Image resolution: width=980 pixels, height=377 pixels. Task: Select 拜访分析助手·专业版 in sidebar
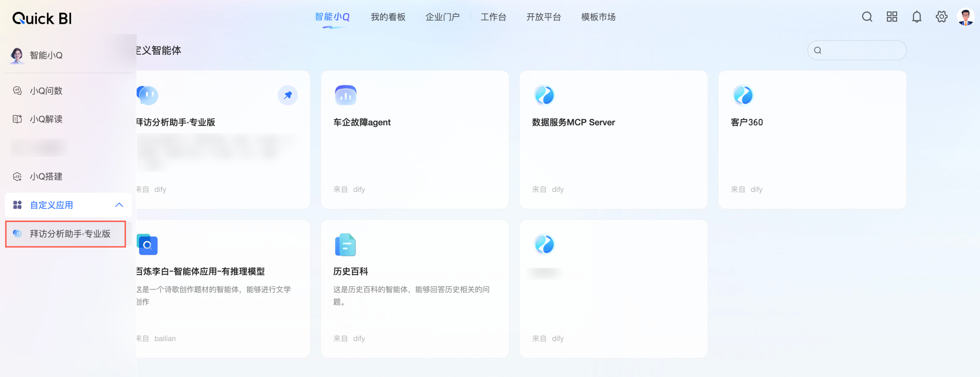[x=70, y=234]
